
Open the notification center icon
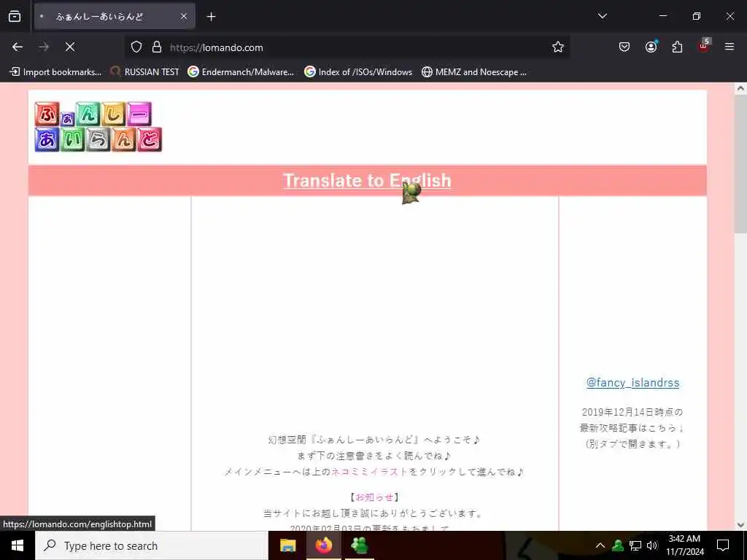[x=723, y=545]
